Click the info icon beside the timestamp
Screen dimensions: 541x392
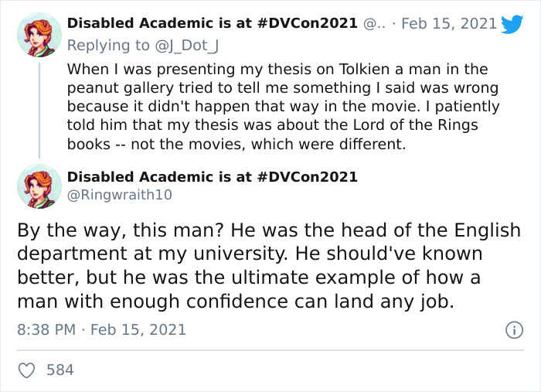click(x=513, y=330)
